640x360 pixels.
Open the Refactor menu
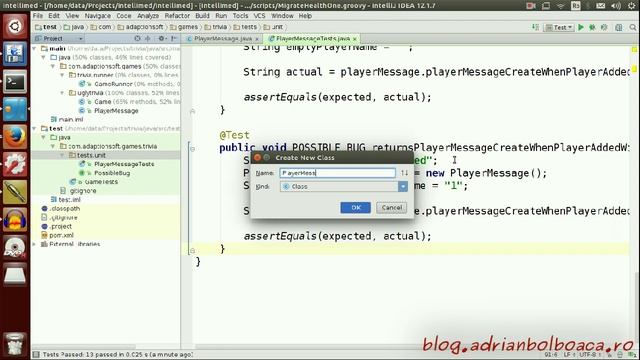pyautogui.click(x=177, y=16)
